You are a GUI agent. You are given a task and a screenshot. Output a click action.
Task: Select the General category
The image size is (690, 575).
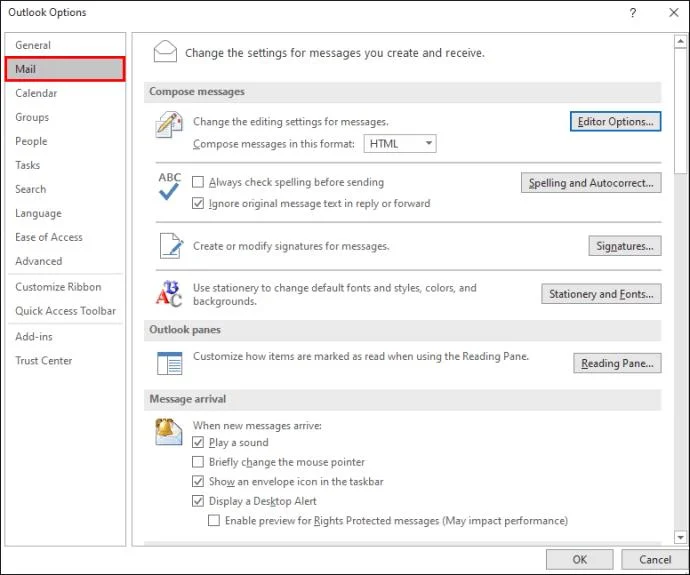click(x=65, y=45)
